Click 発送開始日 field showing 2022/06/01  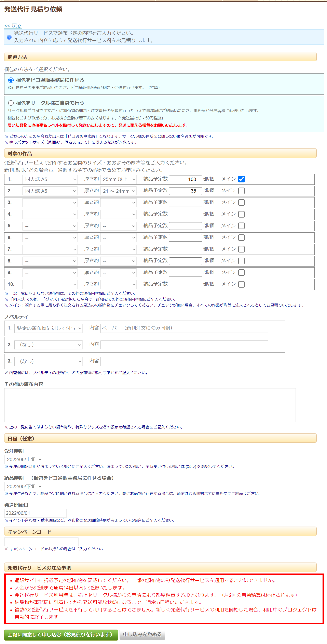(x=35, y=513)
